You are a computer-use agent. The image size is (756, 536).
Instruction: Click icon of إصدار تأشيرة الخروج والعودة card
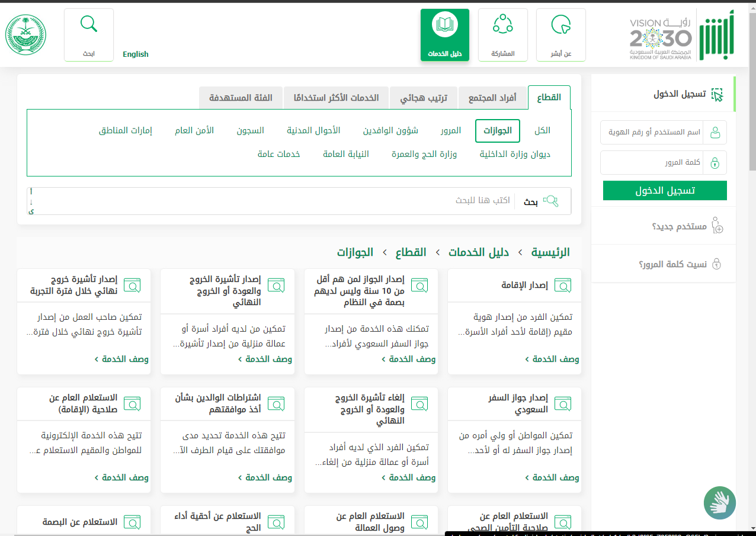point(276,285)
